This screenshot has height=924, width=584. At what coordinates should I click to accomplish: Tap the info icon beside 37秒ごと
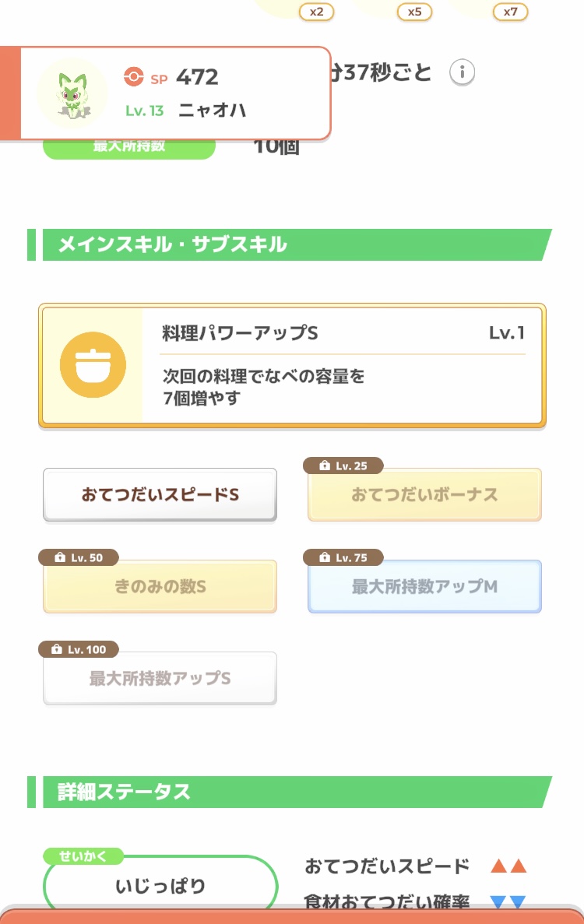462,72
